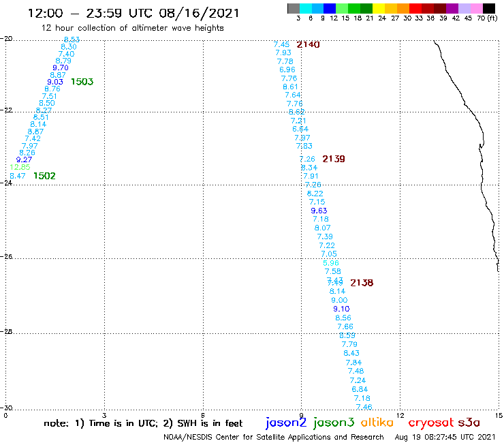Click the 7.42 wave height value
The image size is (504, 443).
[x=33, y=138]
